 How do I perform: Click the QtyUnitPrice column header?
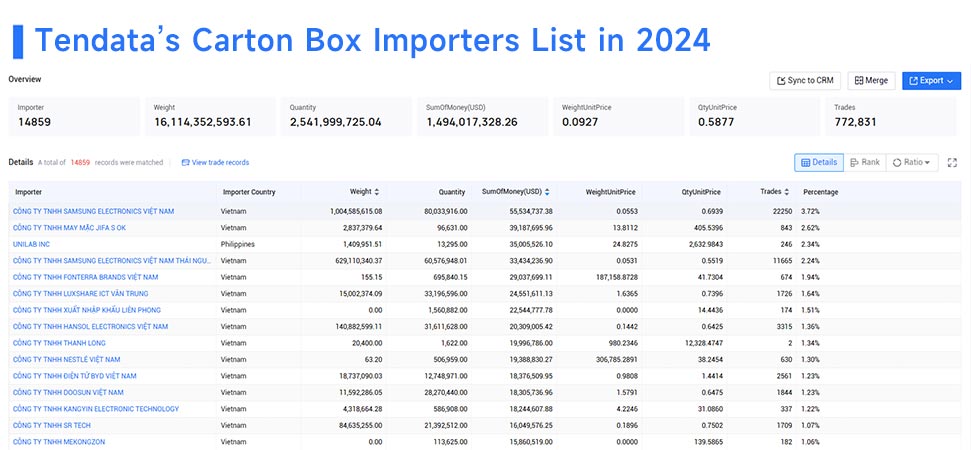coord(700,192)
